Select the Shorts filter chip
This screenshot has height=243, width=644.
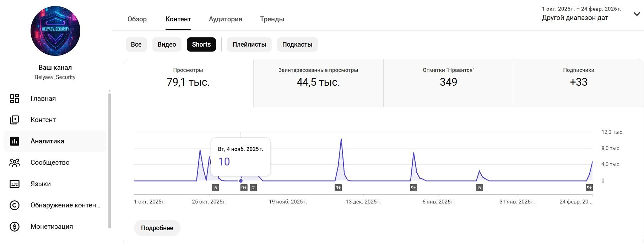201,44
